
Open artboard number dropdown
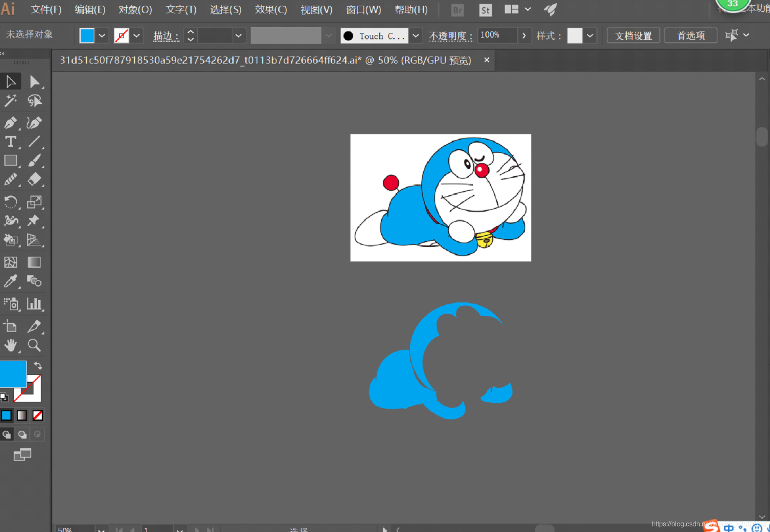click(x=180, y=529)
